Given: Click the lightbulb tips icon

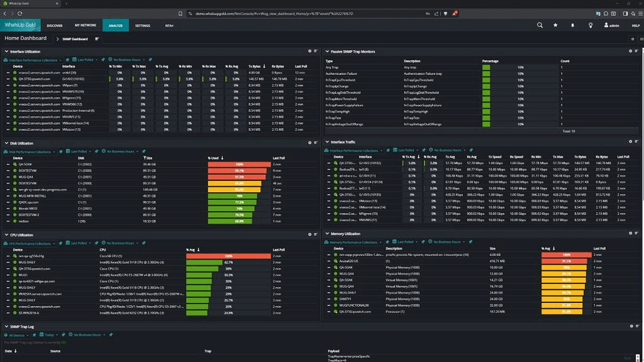Looking at the screenshot, I should click(590, 25).
